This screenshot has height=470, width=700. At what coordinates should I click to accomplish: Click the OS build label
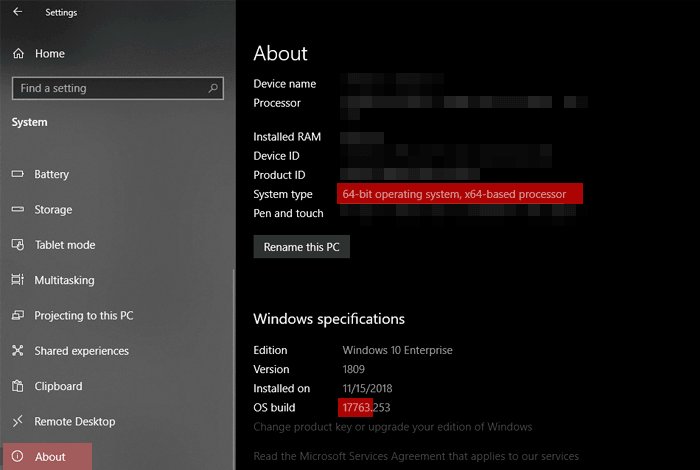click(x=274, y=408)
